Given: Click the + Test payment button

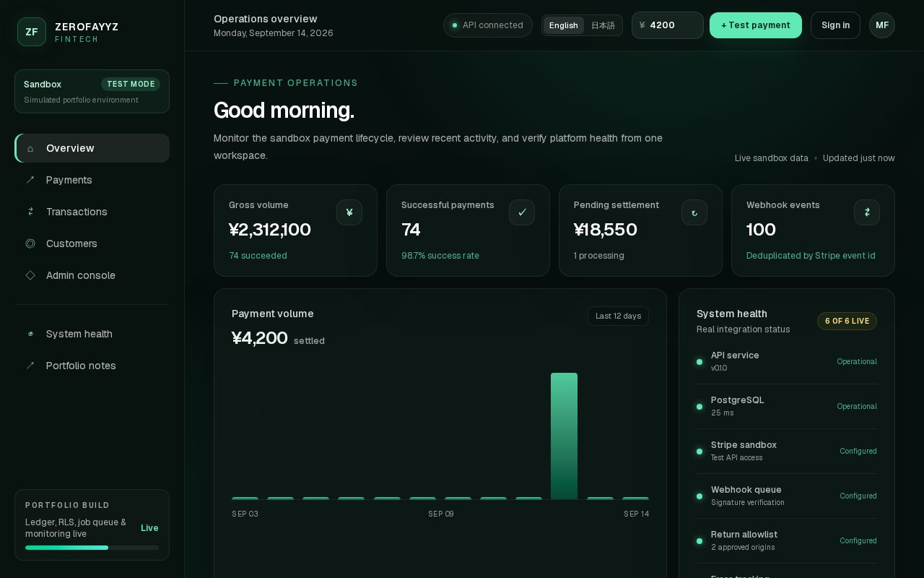Looking at the screenshot, I should coord(756,25).
